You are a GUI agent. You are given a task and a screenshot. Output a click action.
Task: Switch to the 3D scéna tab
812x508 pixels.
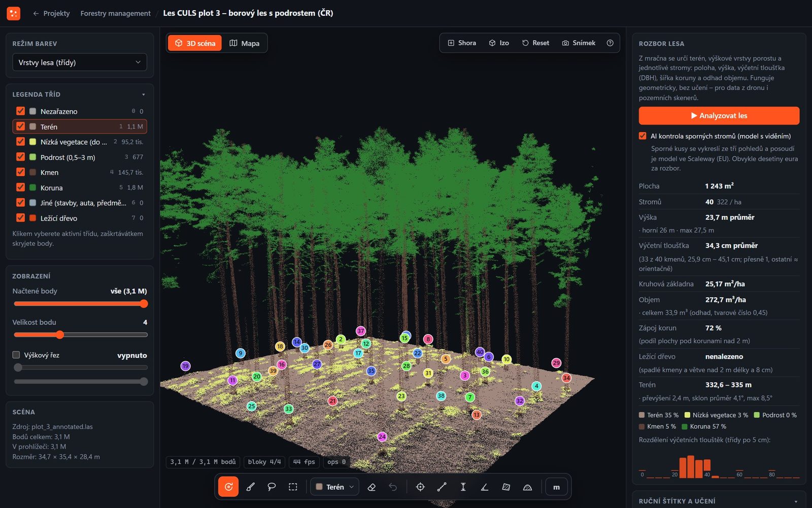(x=195, y=43)
